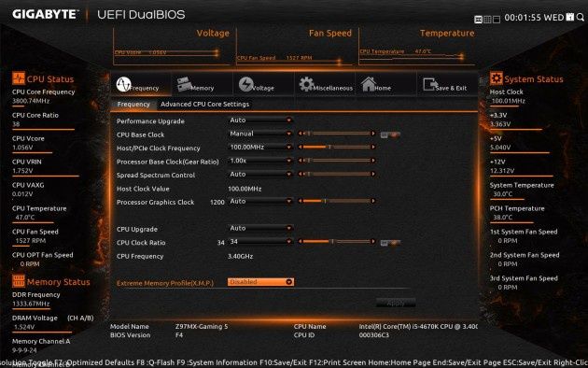Select the three-column layout icon near the clock
Viewport: 588px width, 368px height.
click(x=487, y=19)
